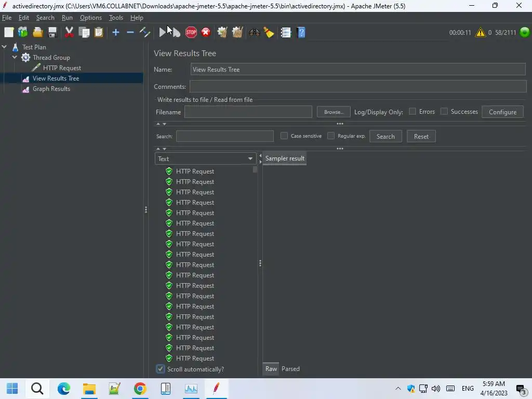Open the Tools menu
532x399 pixels.
click(x=116, y=18)
